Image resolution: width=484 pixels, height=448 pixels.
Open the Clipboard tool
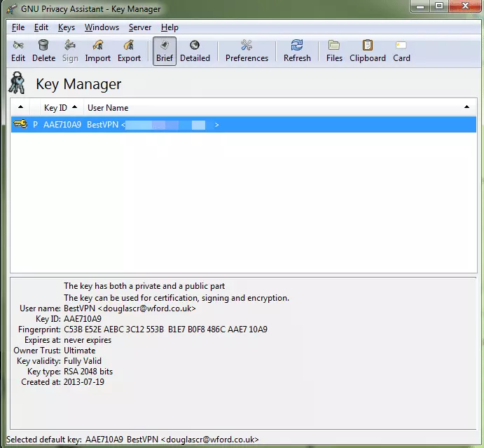point(368,50)
